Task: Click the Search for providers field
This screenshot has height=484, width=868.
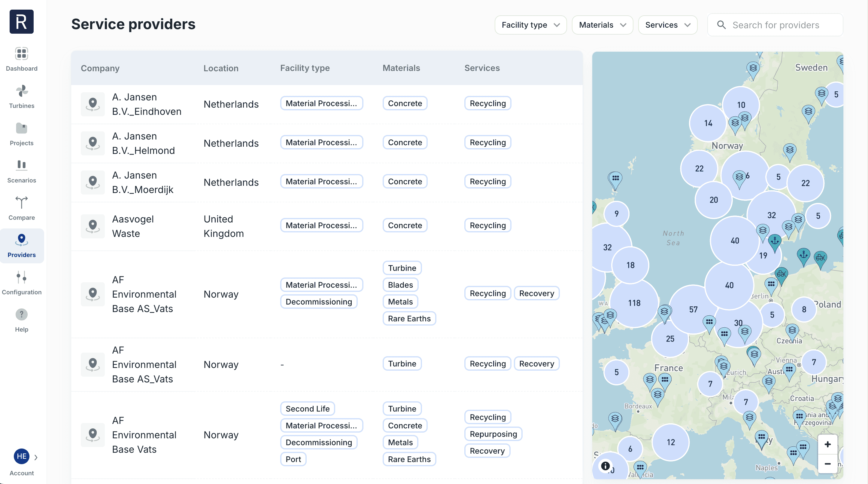Action: coord(775,25)
